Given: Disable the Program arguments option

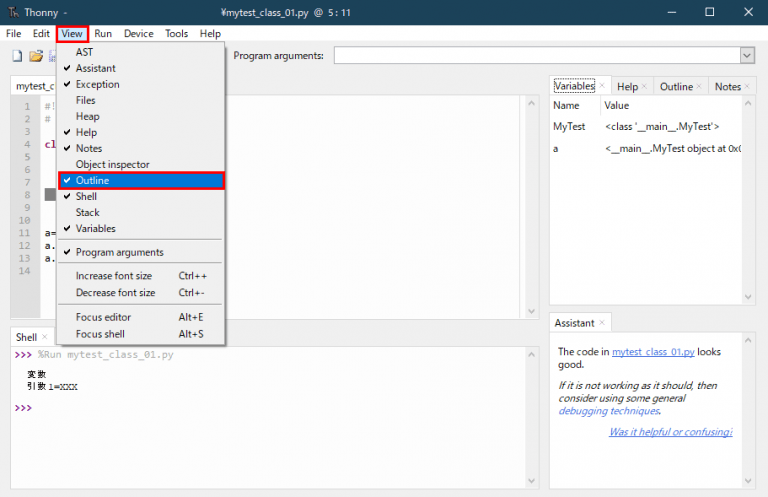Looking at the screenshot, I should coord(119,252).
